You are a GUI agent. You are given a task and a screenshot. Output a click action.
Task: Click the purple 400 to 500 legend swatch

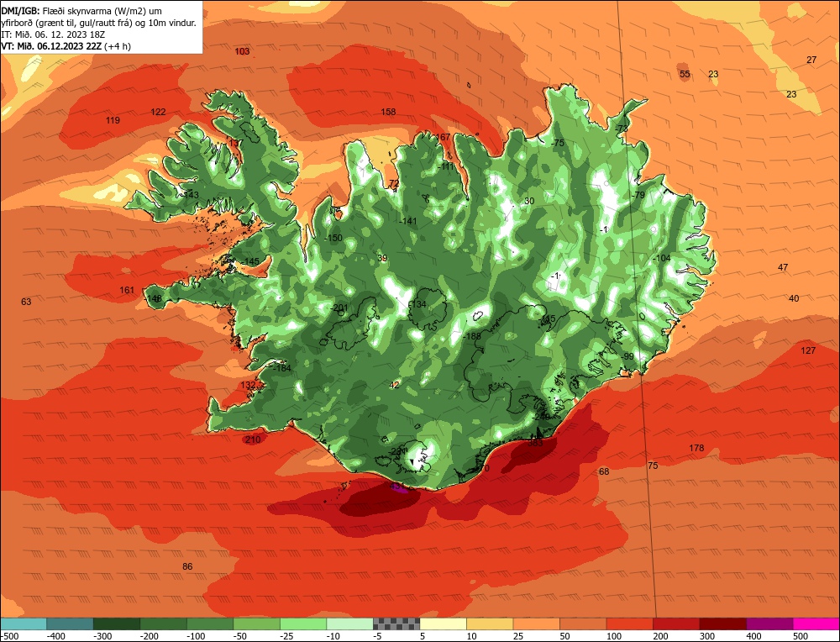(x=769, y=624)
